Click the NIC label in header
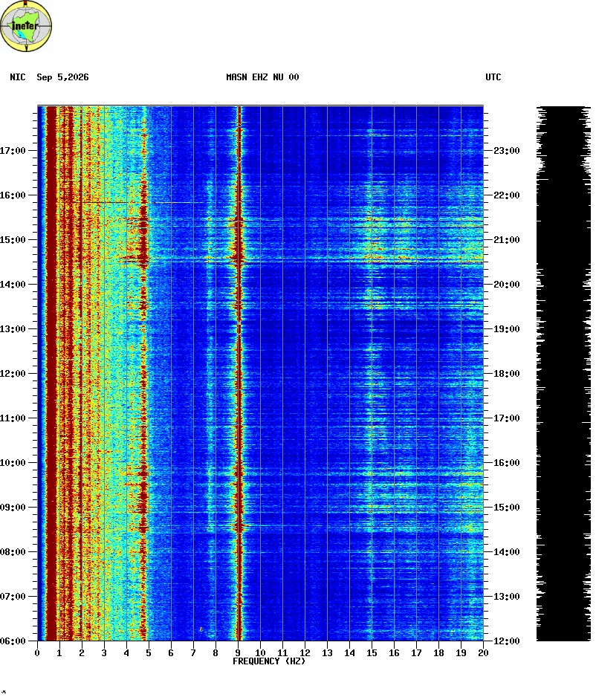This screenshot has width=596, height=700. [18, 77]
